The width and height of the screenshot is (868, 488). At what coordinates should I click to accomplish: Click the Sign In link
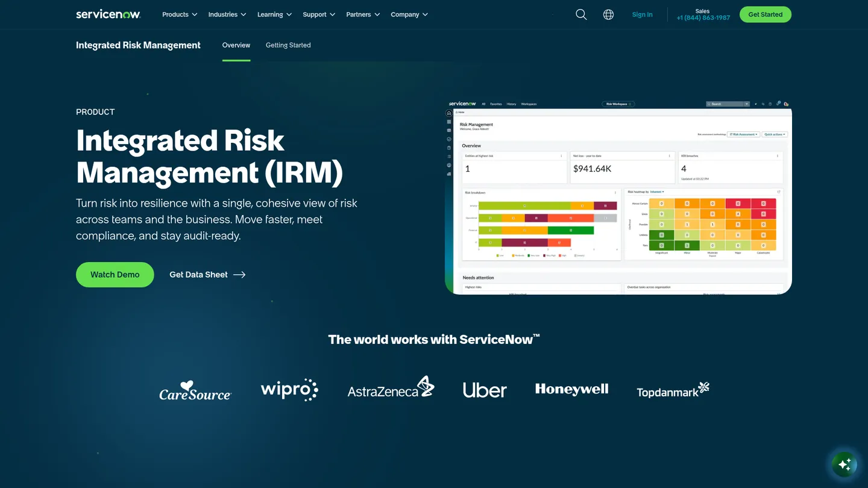click(643, 14)
